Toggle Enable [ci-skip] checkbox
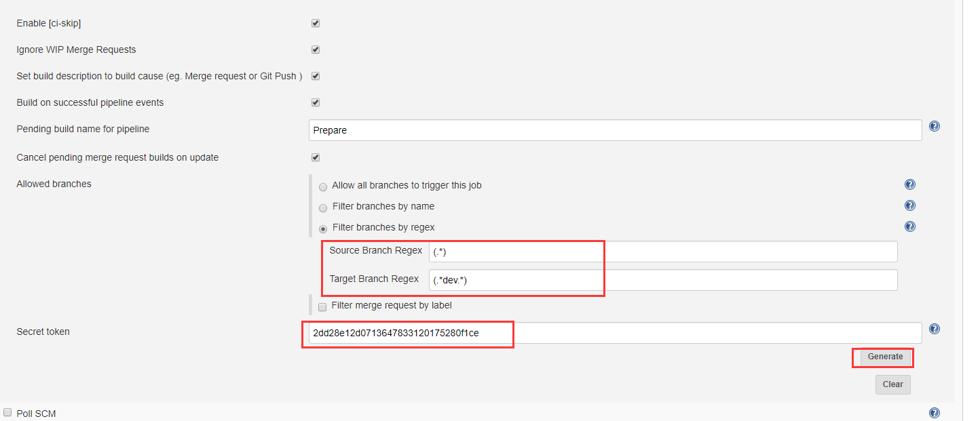Screen dimensions: 980x421 (x=316, y=23)
